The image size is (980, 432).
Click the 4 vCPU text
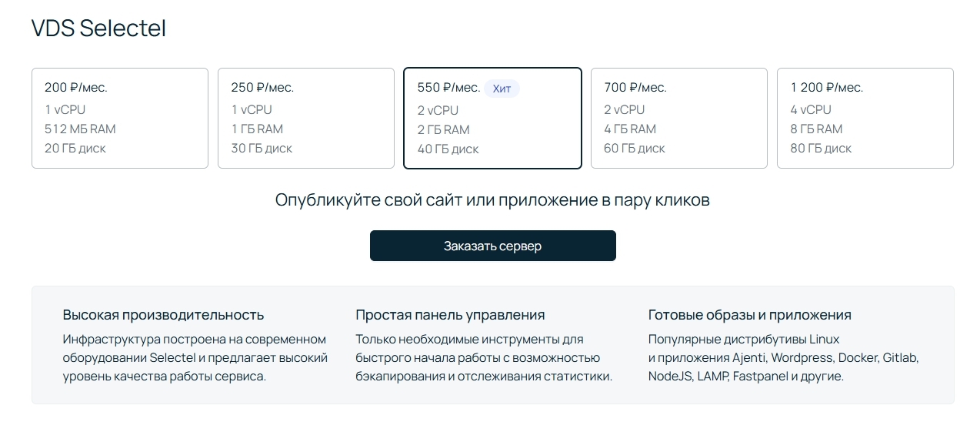click(x=811, y=109)
